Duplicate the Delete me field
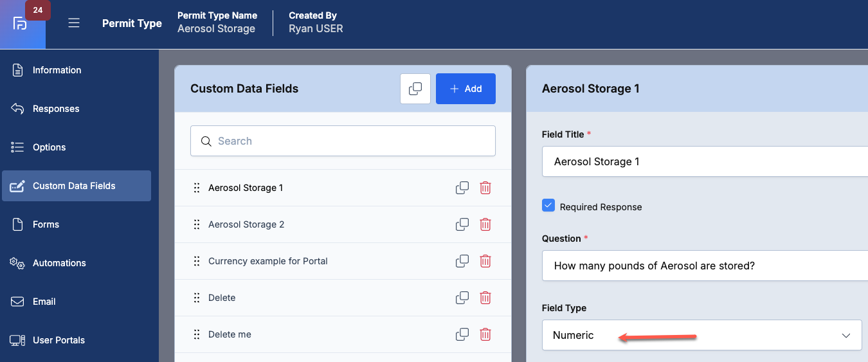Viewport: 868px width, 362px height. click(462, 334)
